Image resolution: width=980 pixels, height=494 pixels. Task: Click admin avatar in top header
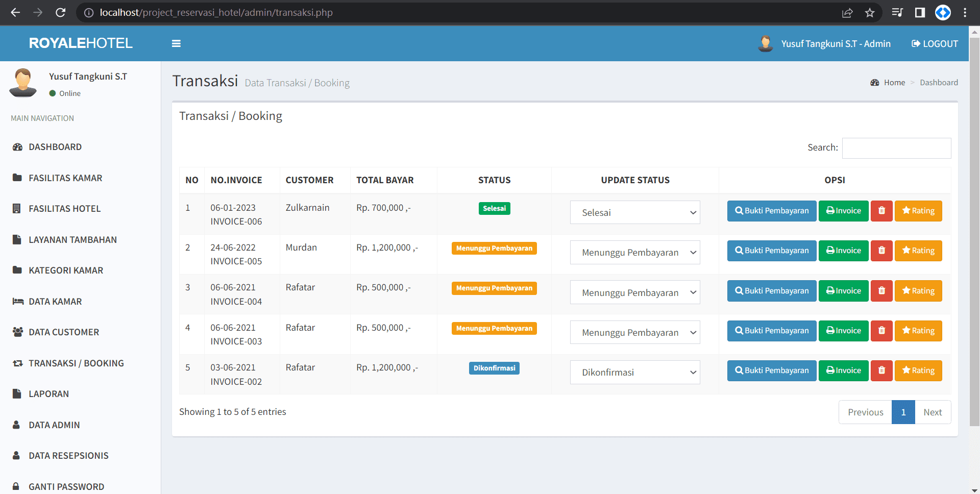tap(765, 43)
